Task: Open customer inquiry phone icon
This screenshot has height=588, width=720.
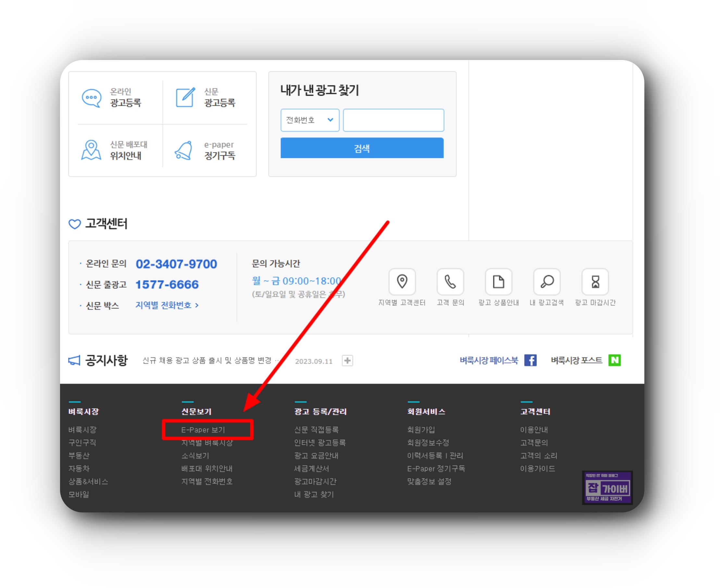Action: [450, 282]
